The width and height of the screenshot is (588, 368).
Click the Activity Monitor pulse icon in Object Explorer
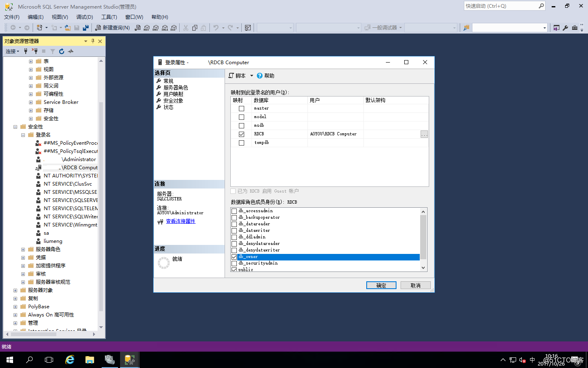[x=71, y=51]
